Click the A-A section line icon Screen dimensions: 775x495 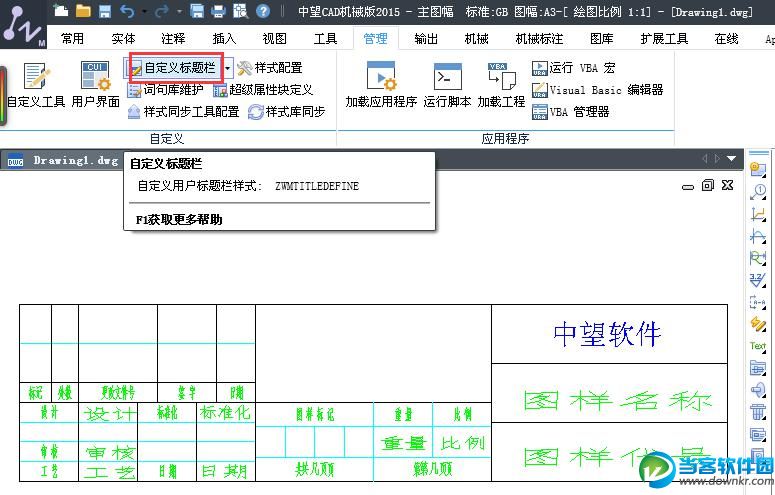758,302
